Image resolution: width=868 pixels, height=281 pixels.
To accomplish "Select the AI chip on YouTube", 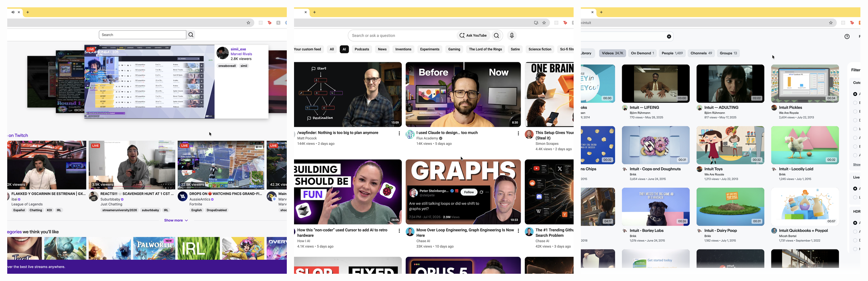I will click(344, 49).
